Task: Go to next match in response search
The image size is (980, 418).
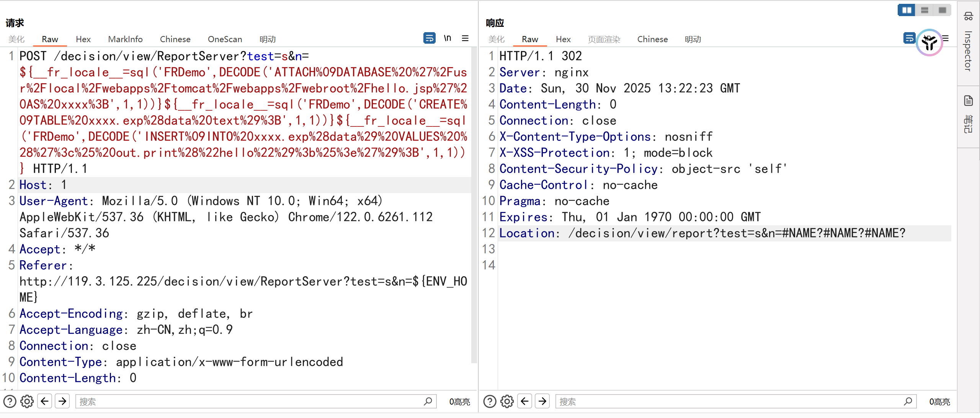Action: click(542, 401)
